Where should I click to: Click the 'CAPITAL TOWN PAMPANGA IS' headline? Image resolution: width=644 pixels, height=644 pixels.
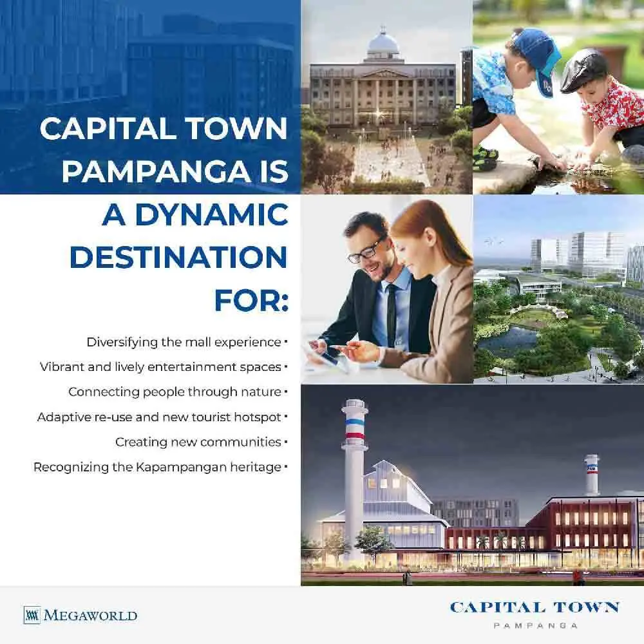pyautogui.click(x=164, y=150)
